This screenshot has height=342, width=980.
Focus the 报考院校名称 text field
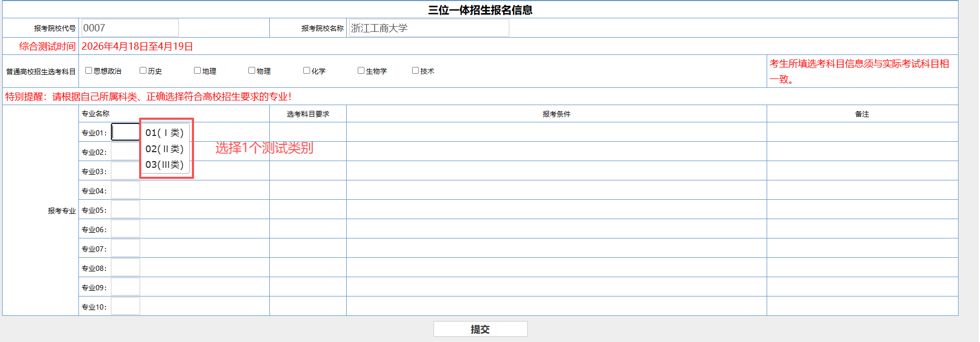coord(429,28)
